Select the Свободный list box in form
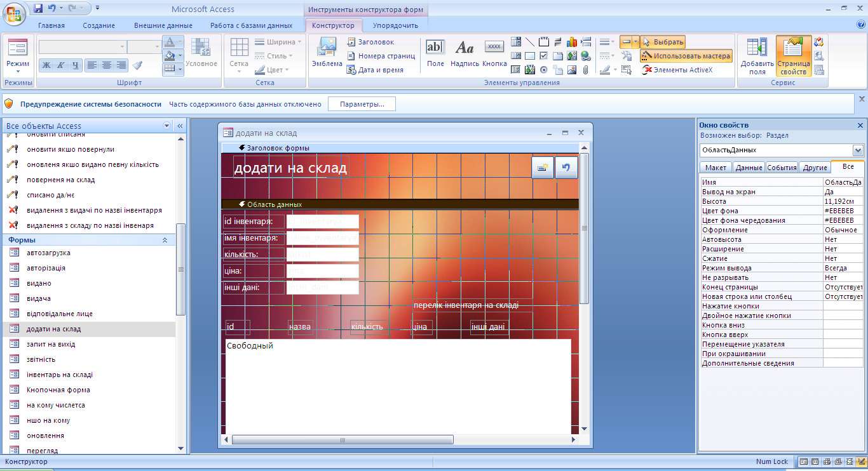 (x=398, y=386)
